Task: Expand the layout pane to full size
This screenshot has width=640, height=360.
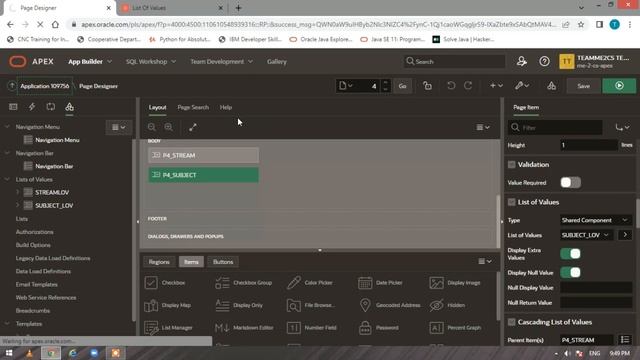Action: 193,127
